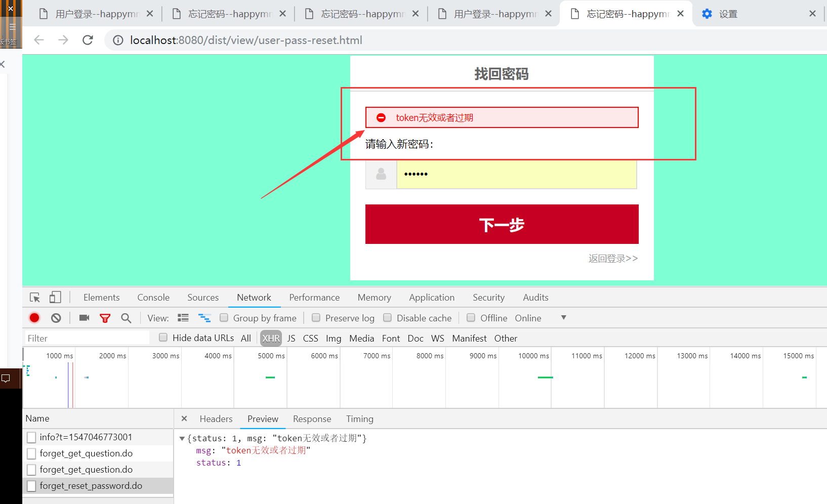This screenshot has height=504, width=827.
Task: Open the Online throttling dropdown arrow
Action: click(563, 318)
